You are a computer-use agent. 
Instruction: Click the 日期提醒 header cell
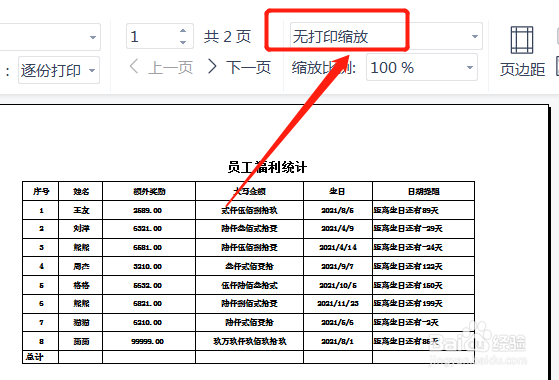[424, 191]
